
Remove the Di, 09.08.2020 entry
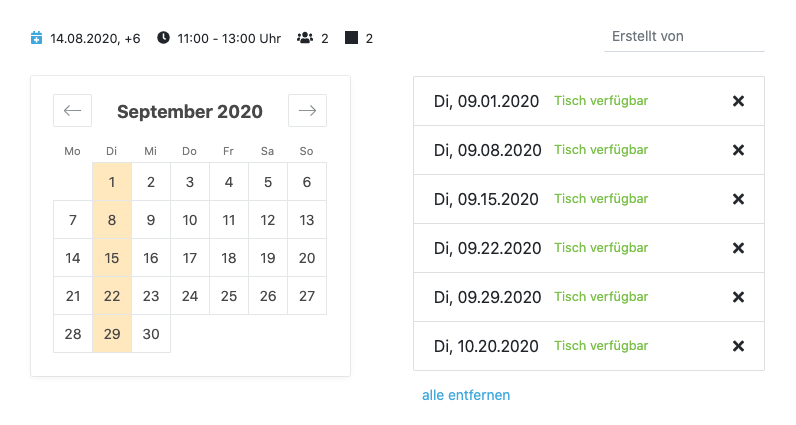739,150
